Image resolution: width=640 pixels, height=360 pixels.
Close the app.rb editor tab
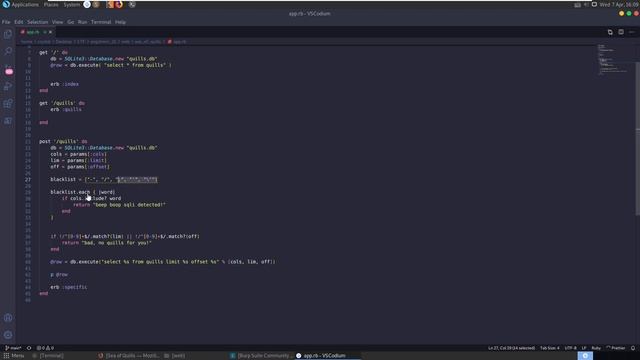50,32
